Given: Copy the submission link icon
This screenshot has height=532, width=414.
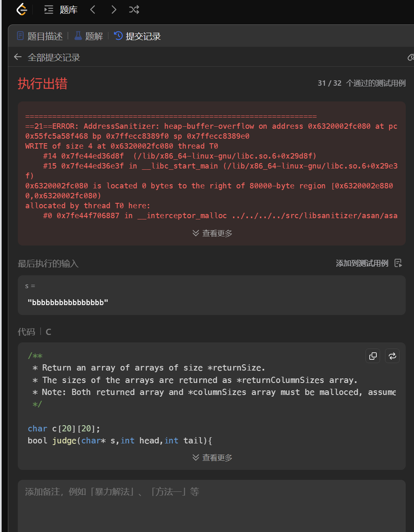Looking at the screenshot, I should [411, 57].
